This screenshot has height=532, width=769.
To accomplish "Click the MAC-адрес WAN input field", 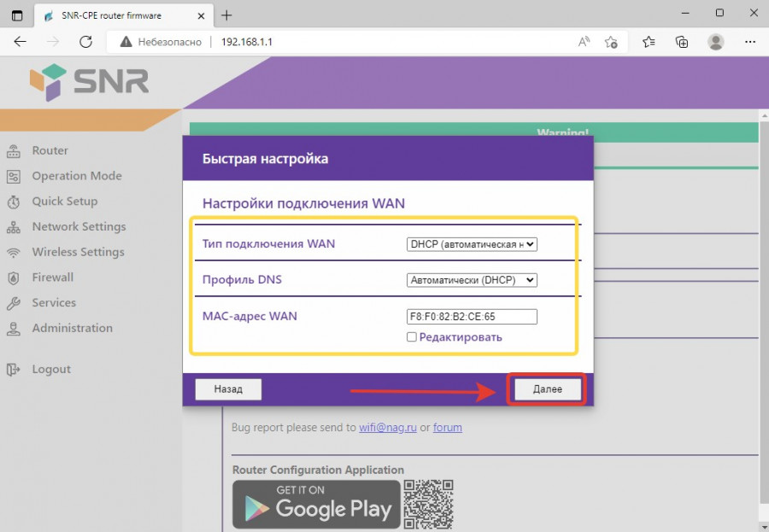I will pos(472,317).
